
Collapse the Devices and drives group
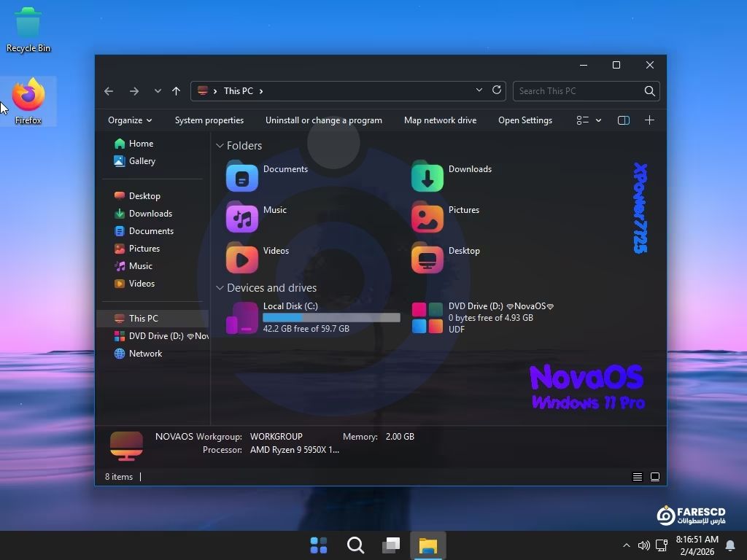220,288
